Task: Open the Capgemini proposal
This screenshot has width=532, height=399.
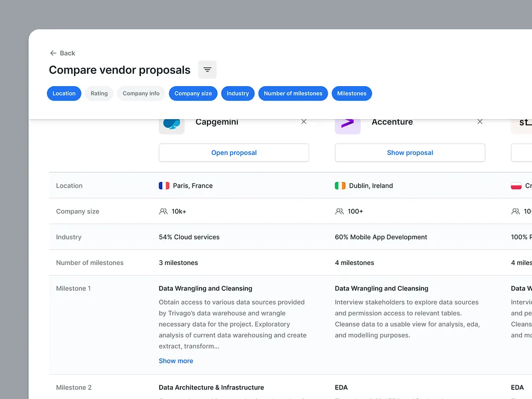Action: coord(234,153)
